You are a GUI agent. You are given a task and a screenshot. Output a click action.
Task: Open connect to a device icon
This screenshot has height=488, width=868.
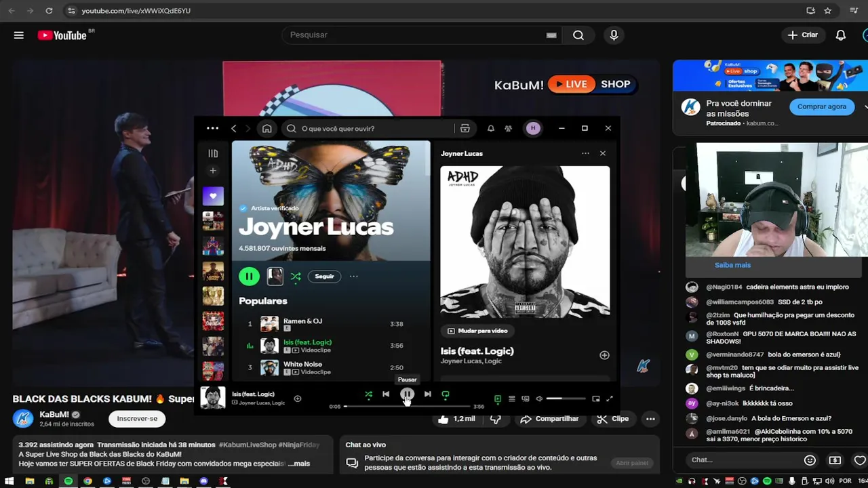(526, 399)
